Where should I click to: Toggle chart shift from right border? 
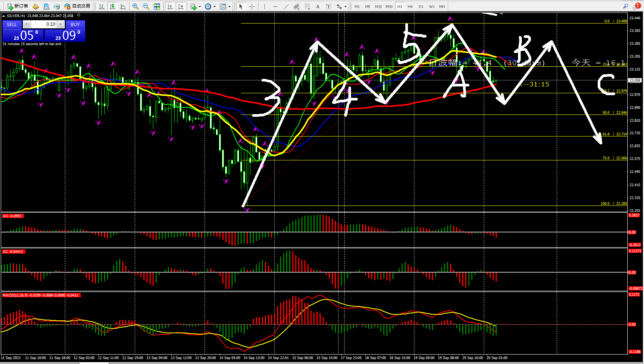[181, 6]
